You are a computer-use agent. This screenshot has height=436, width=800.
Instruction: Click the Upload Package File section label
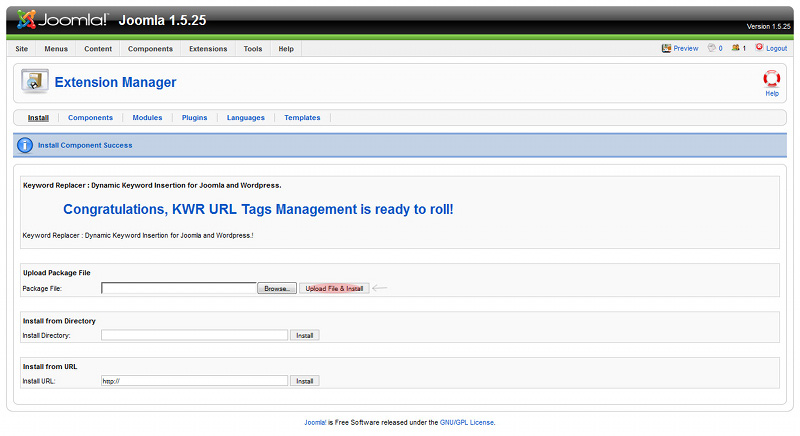coord(57,273)
